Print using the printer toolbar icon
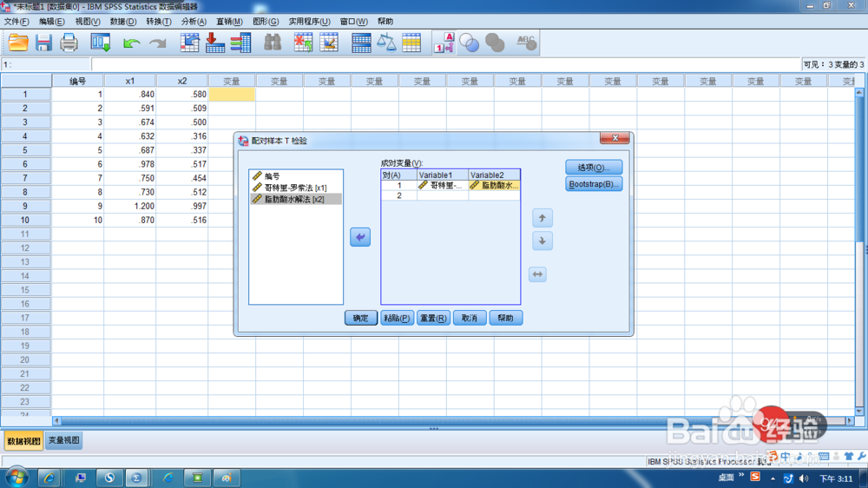868x488 pixels. 69,43
